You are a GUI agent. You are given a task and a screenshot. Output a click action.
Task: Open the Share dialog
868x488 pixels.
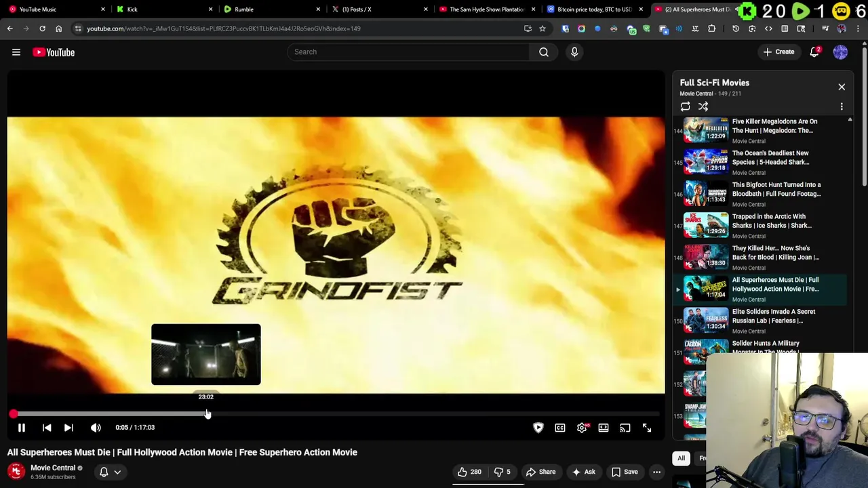pos(541,472)
